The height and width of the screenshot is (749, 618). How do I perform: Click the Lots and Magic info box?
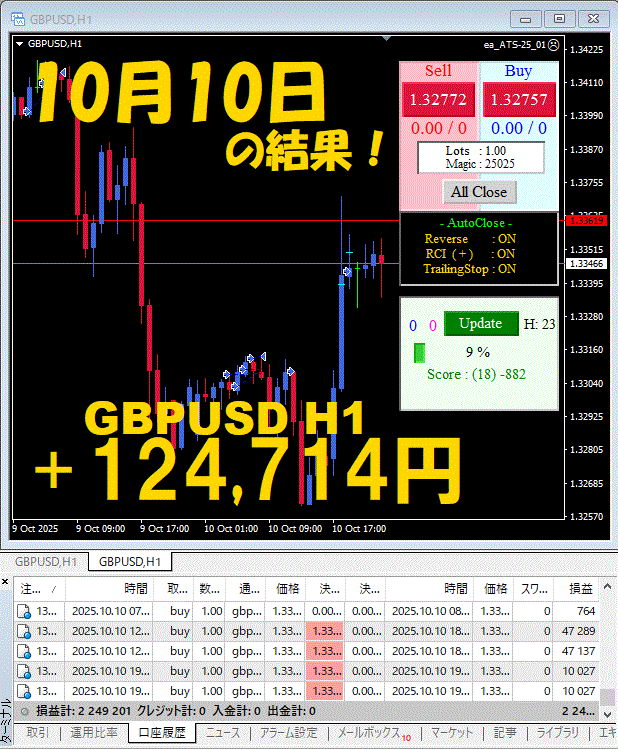481,158
